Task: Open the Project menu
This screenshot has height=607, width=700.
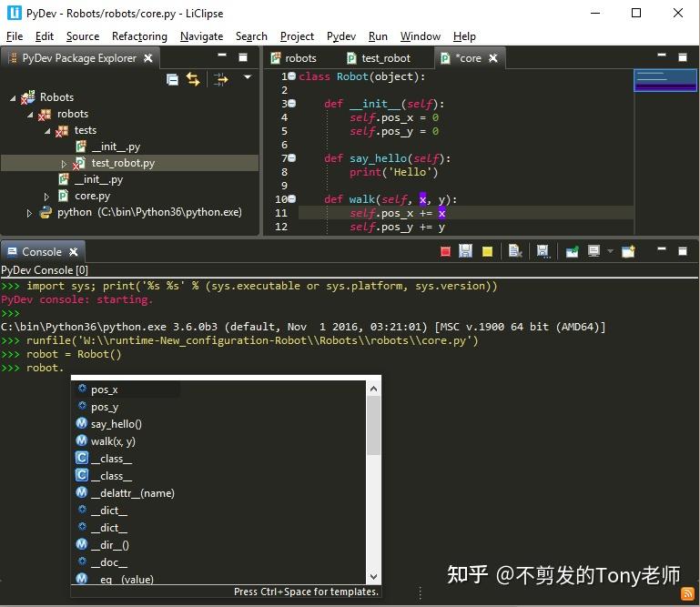Action: [297, 36]
